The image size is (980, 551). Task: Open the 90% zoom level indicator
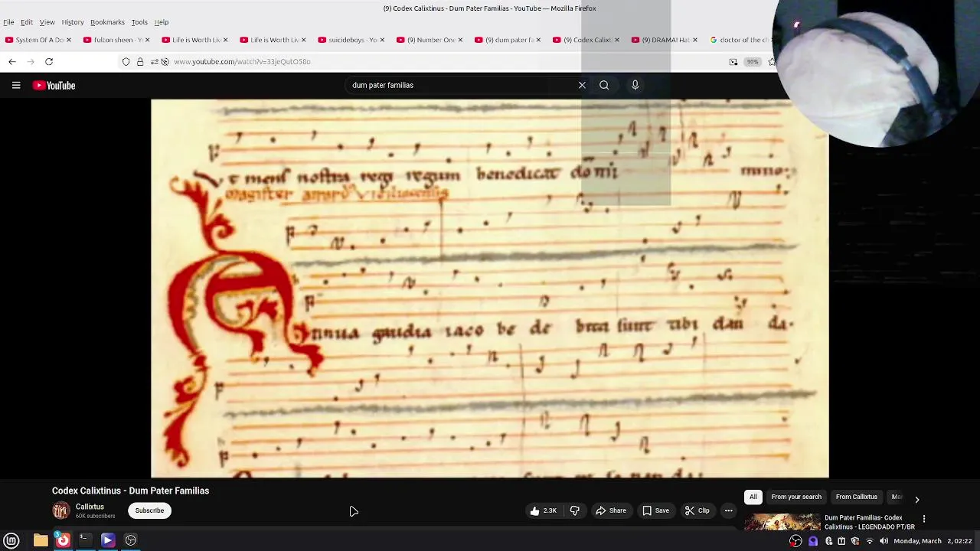coord(753,61)
